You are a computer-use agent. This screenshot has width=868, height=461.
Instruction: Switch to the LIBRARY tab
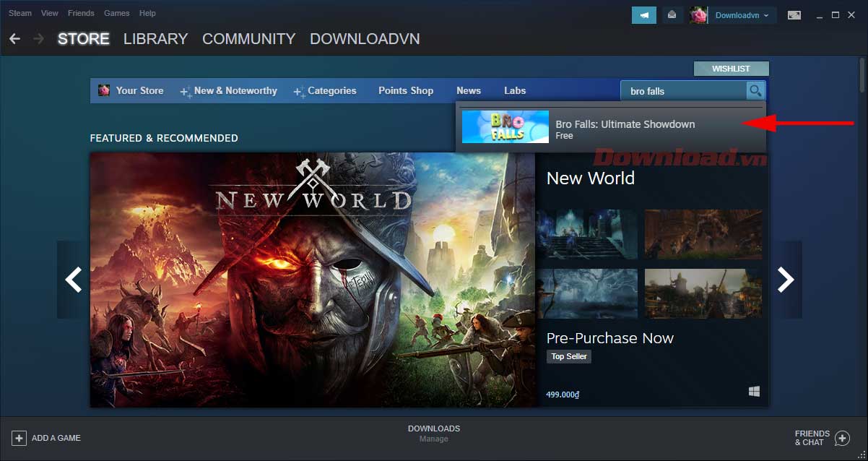coord(155,39)
